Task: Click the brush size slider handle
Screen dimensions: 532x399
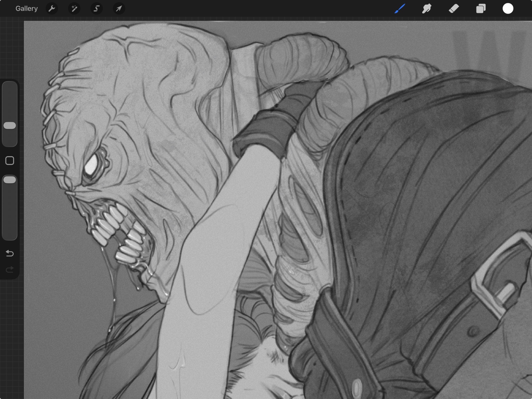Action: pos(10,126)
